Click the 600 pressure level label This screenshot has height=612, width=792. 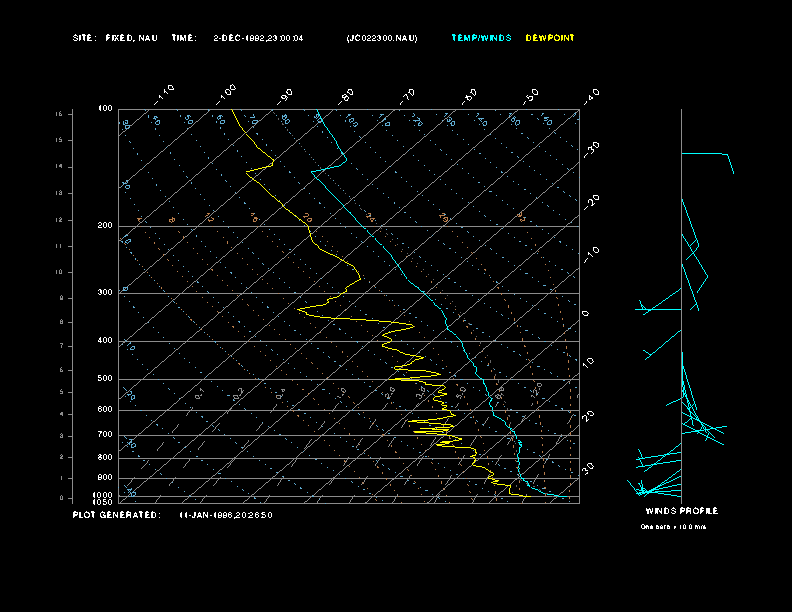coord(105,409)
